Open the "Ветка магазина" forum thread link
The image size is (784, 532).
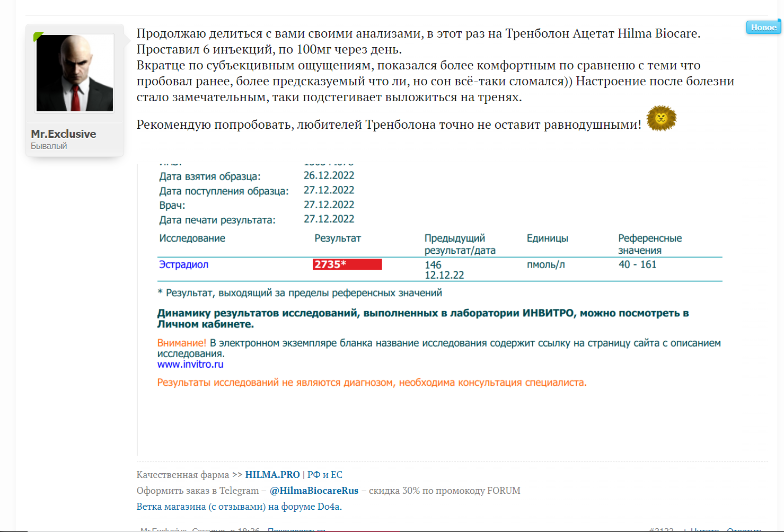(239, 507)
